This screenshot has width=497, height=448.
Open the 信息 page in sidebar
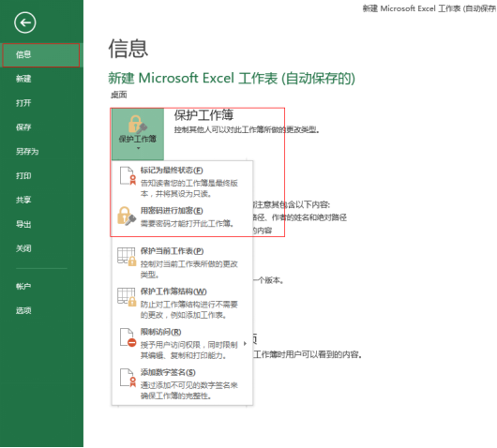[x=41, y=54]
